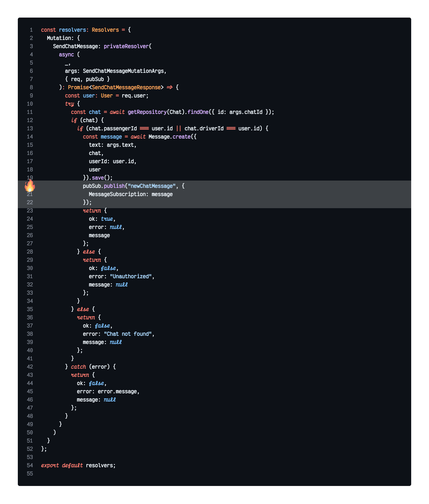429x504 pixels.
Task: Click 'message: null' on line 32
Action: [108, 285]
